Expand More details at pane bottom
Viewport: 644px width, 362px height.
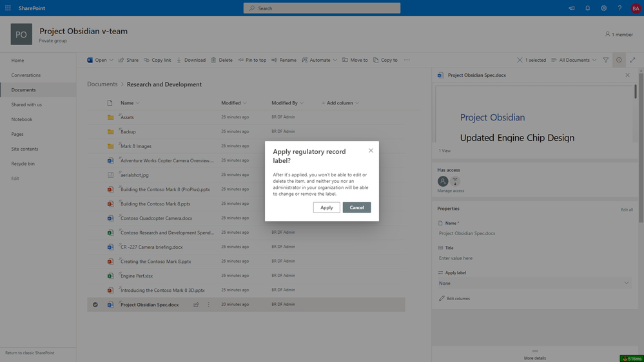tap(535, 356)
